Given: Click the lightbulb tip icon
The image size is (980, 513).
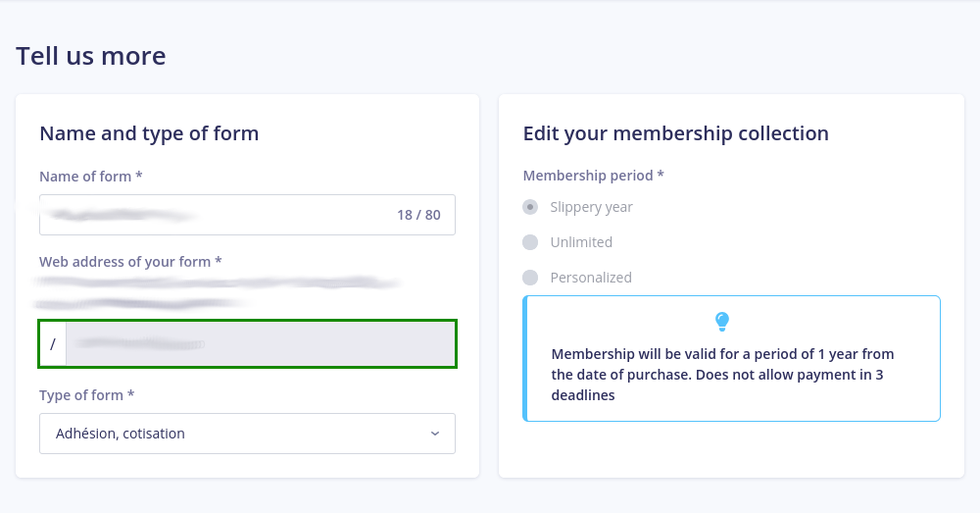Looking at the screenshot, I should tap(722, 321).
